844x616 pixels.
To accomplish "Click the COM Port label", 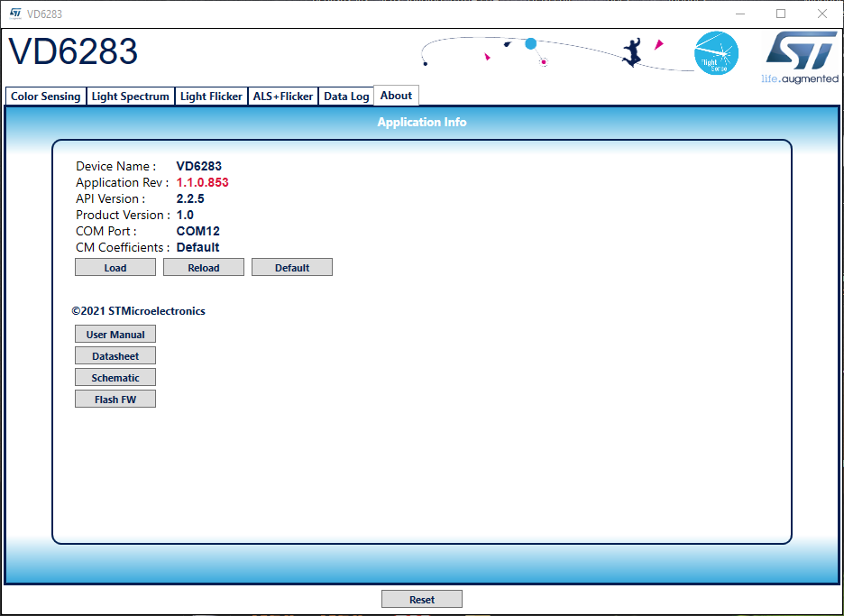I will [x=106, y=231].
